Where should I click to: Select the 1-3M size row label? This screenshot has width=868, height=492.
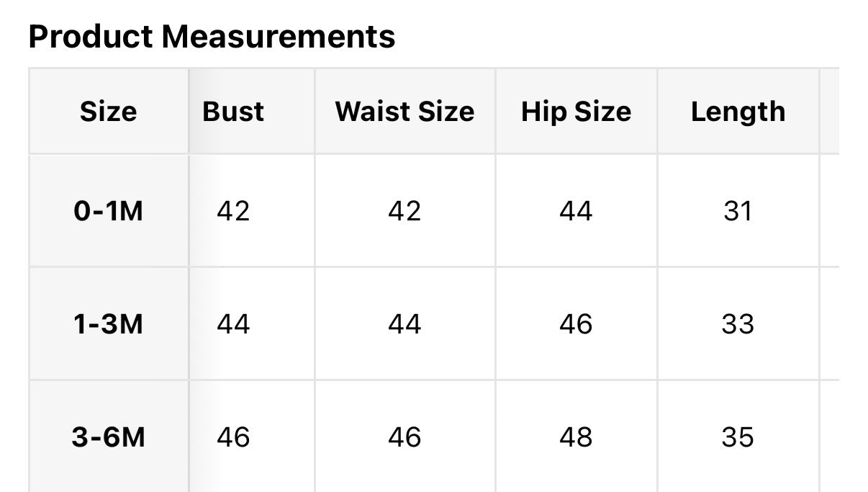[108, 324]
